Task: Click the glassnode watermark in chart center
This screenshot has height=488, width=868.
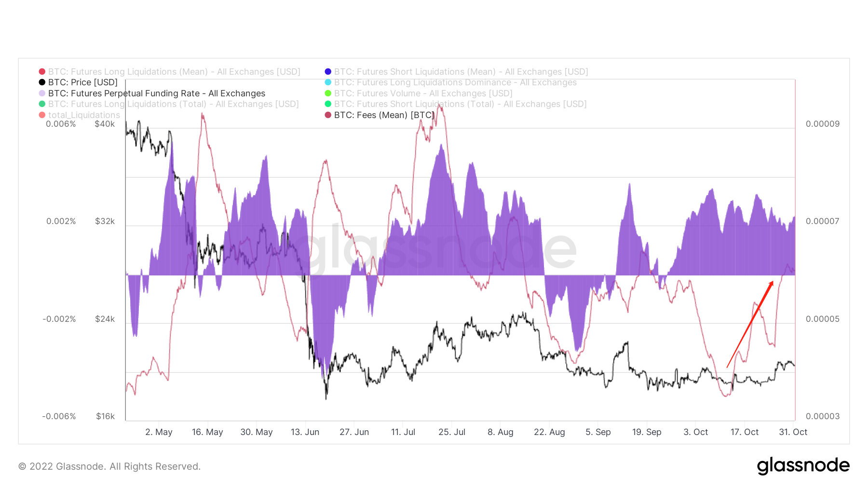Action: 434,248
